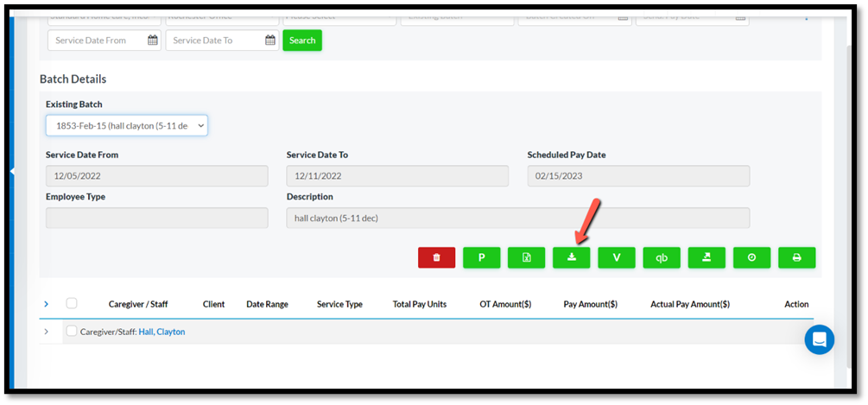
Task: Click the OT Amount($) column header
Action: coord(505,304)
